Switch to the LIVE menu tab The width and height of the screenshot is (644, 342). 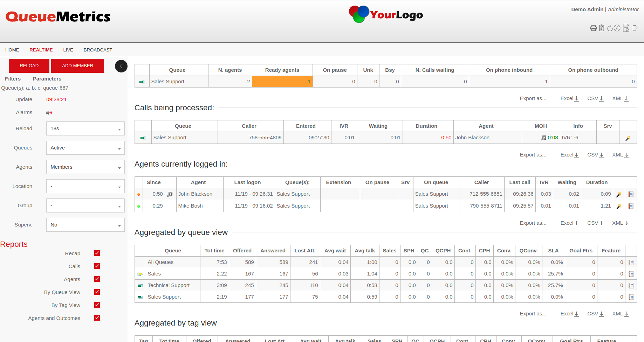(68, 50)
